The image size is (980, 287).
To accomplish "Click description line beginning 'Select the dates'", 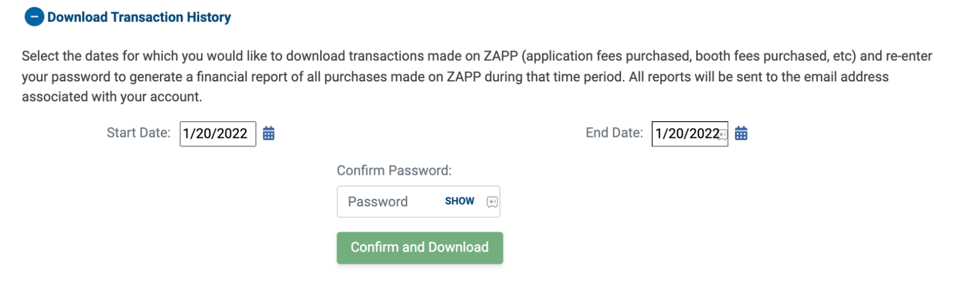I will click(x=477, y=56).
